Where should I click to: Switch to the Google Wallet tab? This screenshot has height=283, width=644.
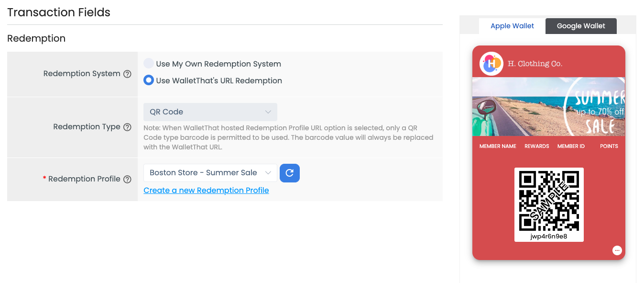pyautogui.click(x=581, y=26)
